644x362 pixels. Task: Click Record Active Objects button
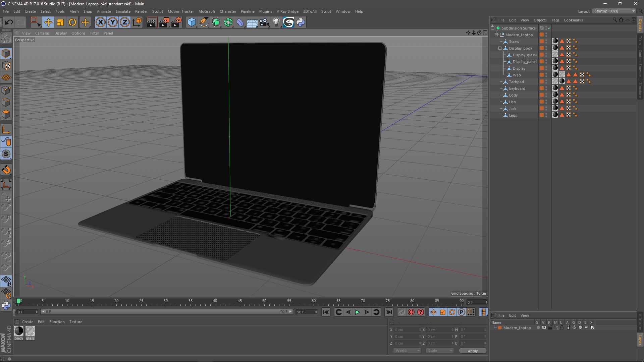[401, 312]
